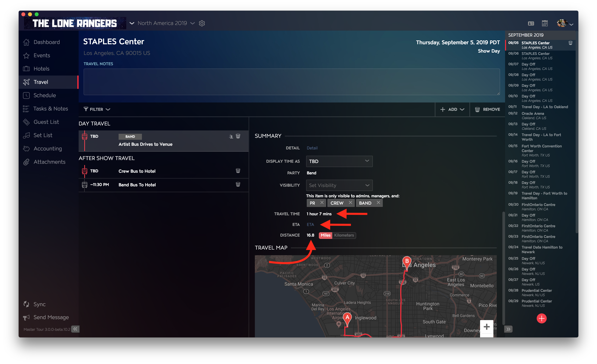Remove PR visibility tag
The image size is (597, 364).
[322, 203]
